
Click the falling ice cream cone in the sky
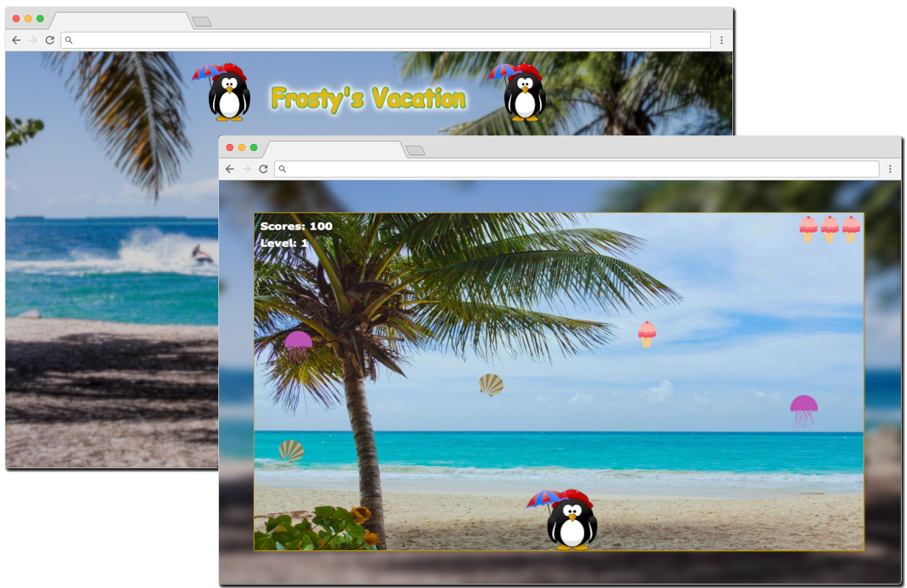pyautogui.click(x=647, y=334)
